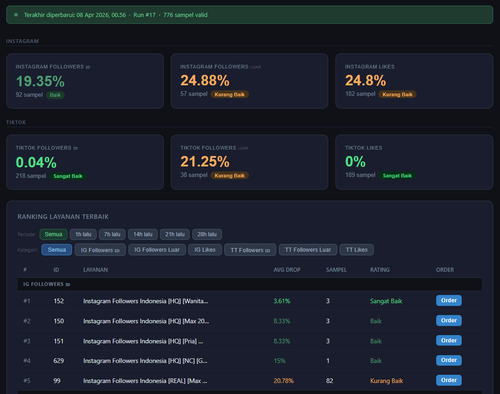This screenshot has height=394, width=500.
Task: Select the 'Semua' period filter
Action: (x=53, y=234)
